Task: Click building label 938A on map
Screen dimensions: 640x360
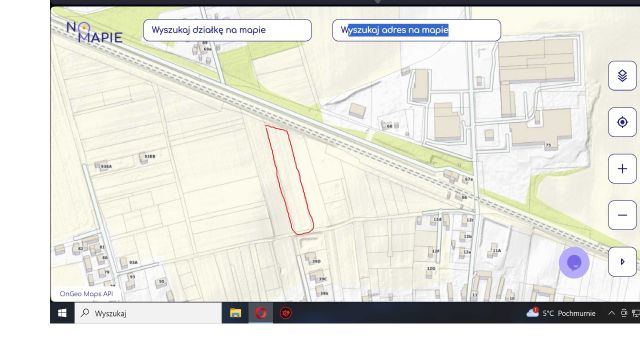Action: pyautogui.click(x=106, y=167)
